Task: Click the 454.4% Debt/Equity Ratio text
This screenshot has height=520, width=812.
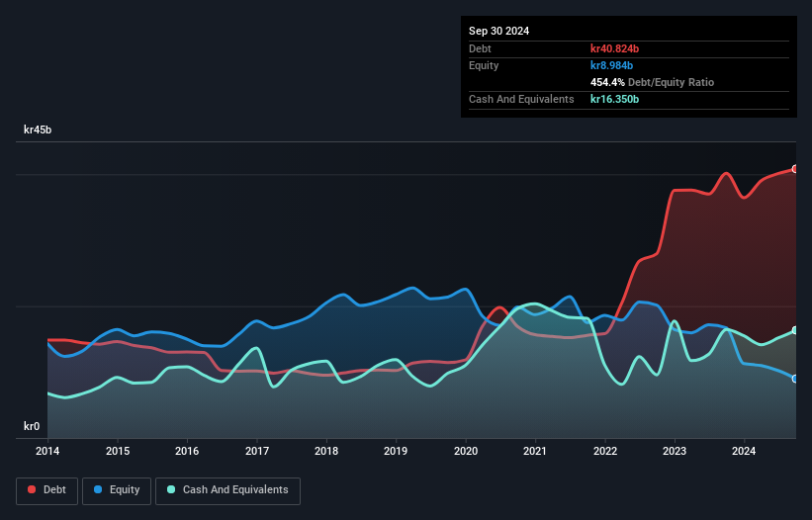Action: point(652,82)
